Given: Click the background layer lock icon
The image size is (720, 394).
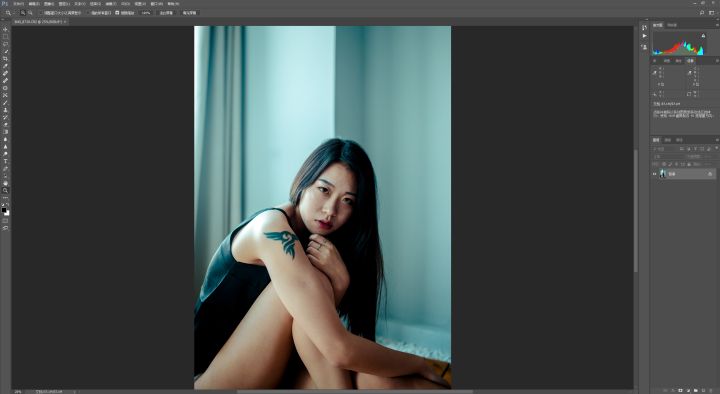Looking at the screenshot, I should 710,174.
